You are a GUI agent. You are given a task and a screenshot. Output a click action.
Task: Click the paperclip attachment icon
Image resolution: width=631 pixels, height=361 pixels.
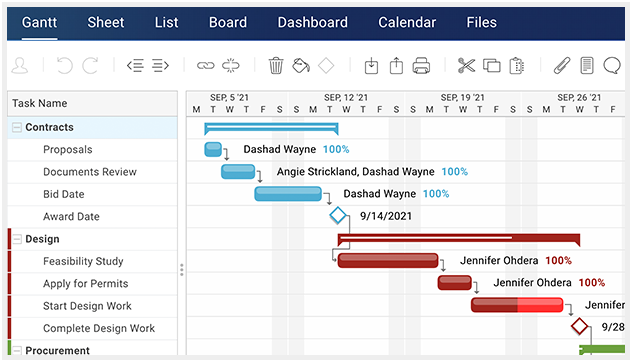[562, 65]
